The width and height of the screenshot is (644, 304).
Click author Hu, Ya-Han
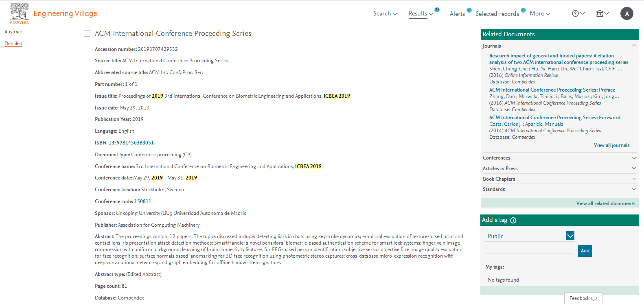click(544, 69)
